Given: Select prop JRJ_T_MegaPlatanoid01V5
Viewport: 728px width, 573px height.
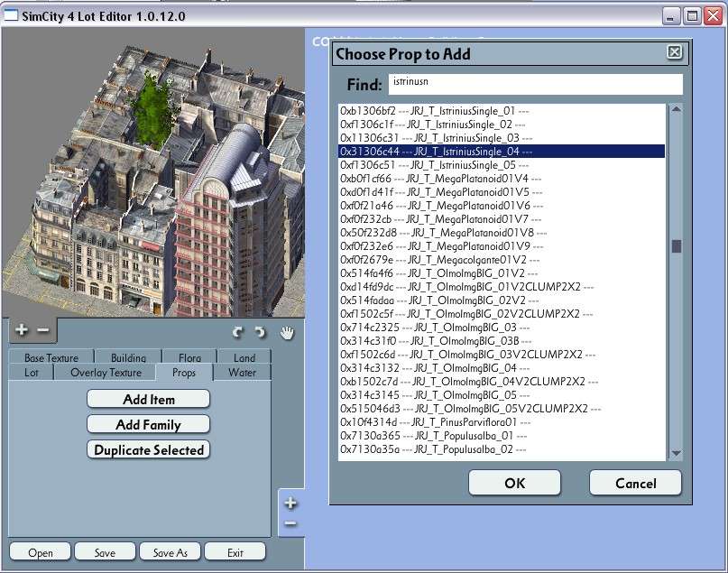Looking at the screenshot, I should tap(502, 192).
